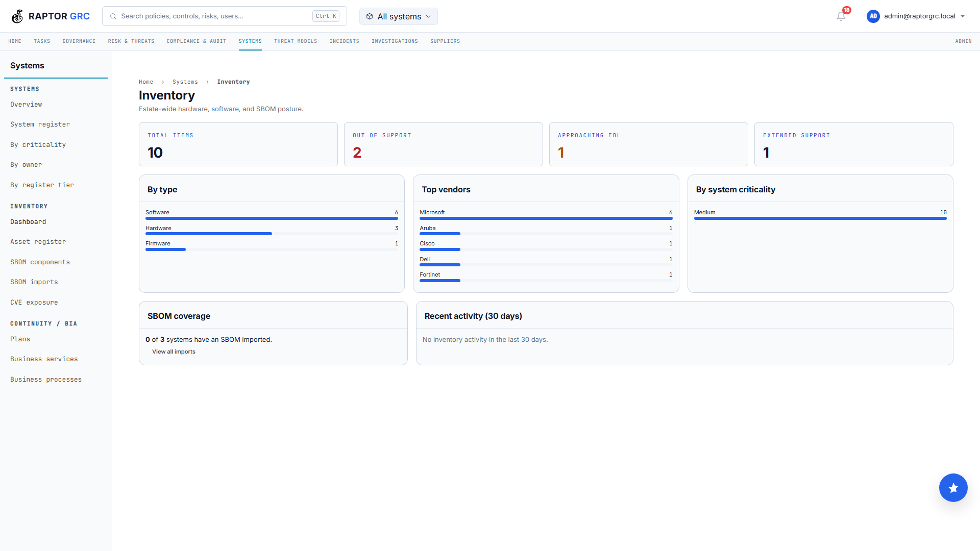Click the Hardware progress bar

coord(272,234)
